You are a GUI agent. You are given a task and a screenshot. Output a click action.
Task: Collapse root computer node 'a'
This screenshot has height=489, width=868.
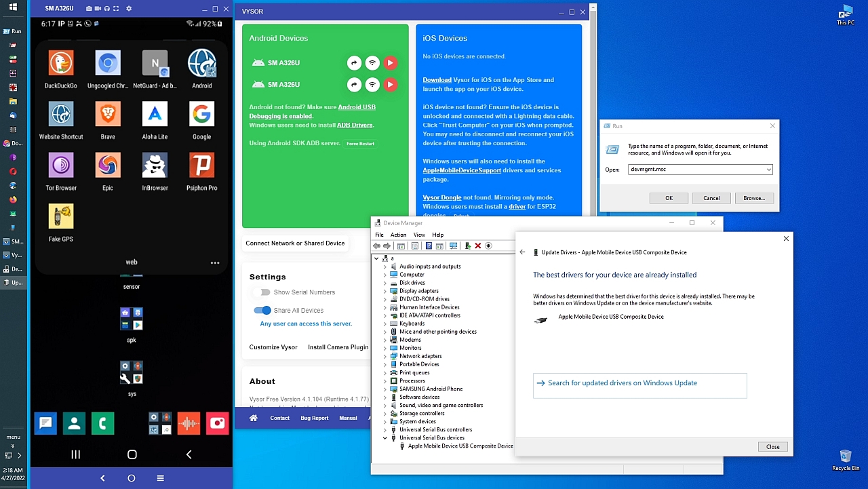(376, 258)
